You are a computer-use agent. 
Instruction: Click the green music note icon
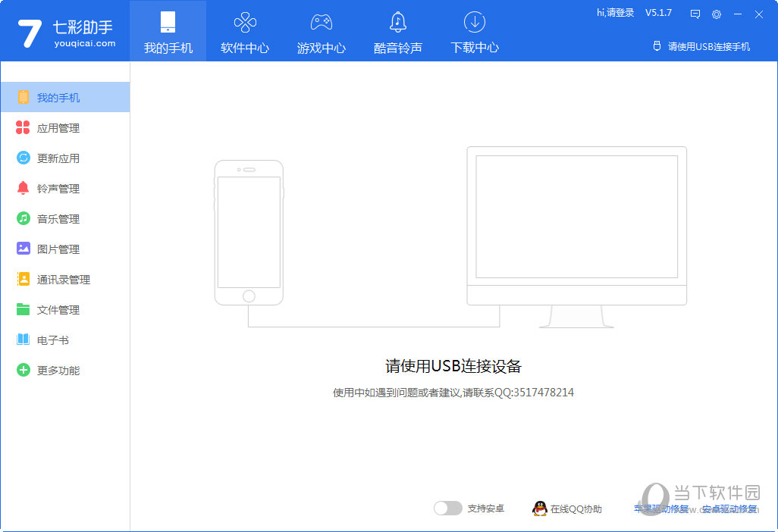pos(23,218)
